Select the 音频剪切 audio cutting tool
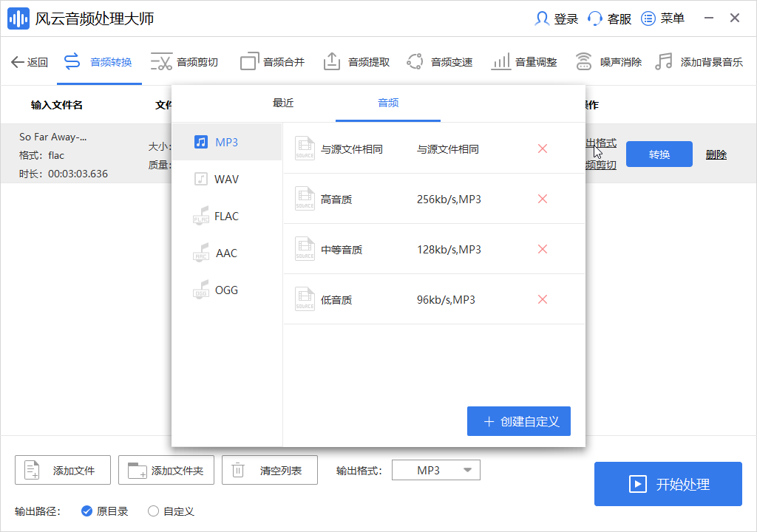This screenshot has width=757, height=532. pyautogui.click(x=183, y=61)
